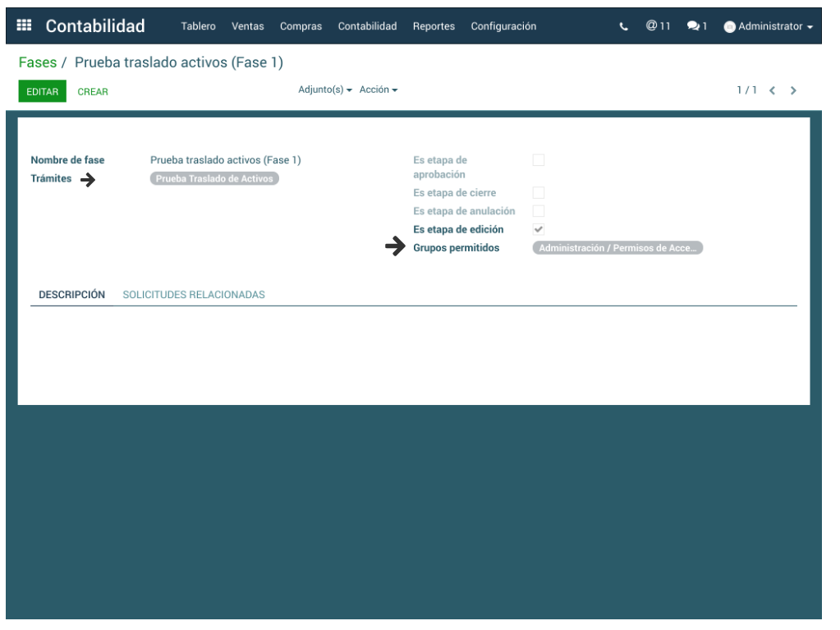Viewport: 840px width, 630px height.
Task: Expand the Acción dropdown
Action: (379, 90)
